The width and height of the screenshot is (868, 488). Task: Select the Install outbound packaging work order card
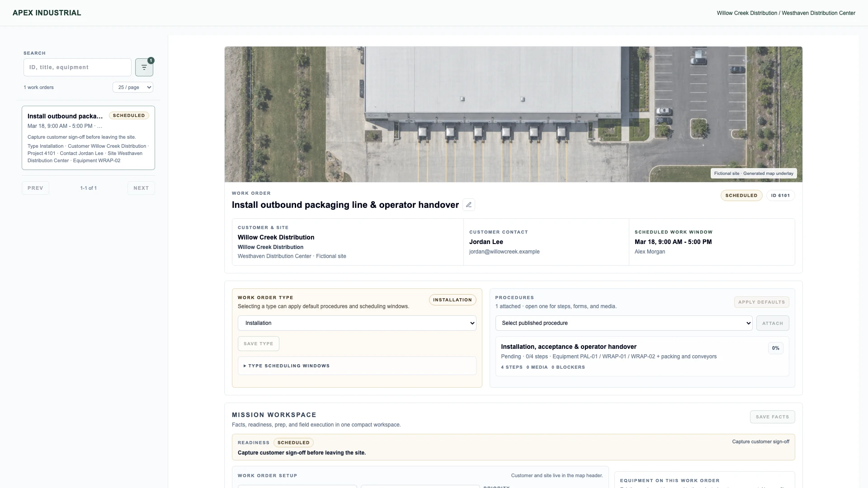tap(88, 138)
